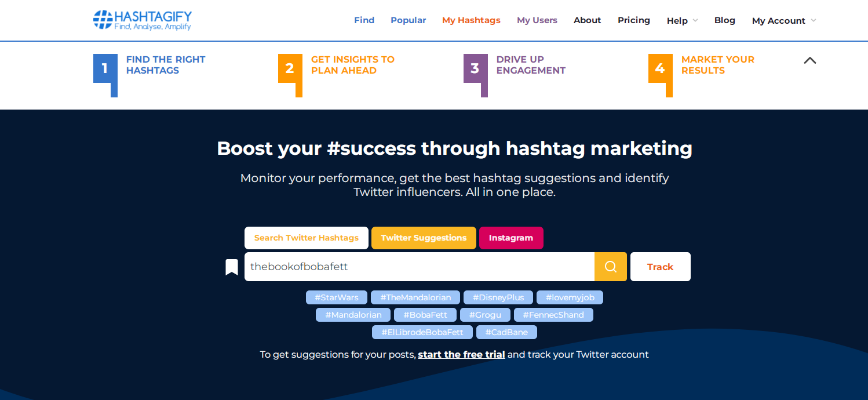Go to My Hashtags
This screenshot has height=400, width=868.
[x=471, y=20]
